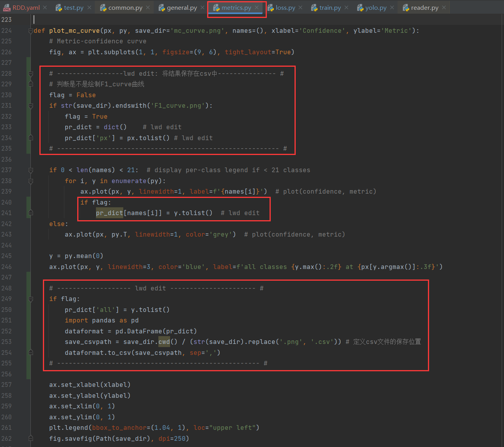504x447 pixels.
Task: Toggle fold marker at line 229
Action: click(31, 84)
